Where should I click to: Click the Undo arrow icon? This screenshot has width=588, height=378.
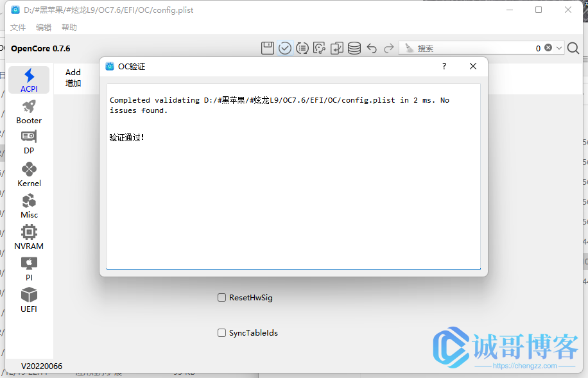click(x=372, y=48)
